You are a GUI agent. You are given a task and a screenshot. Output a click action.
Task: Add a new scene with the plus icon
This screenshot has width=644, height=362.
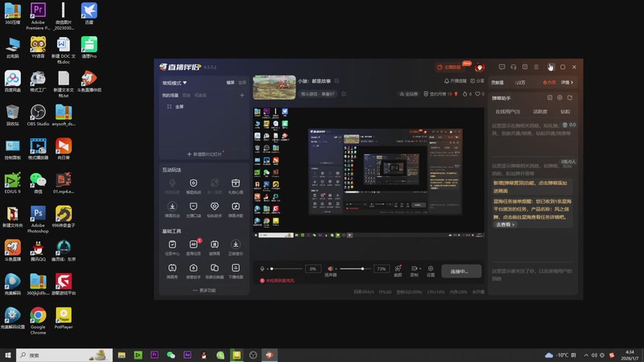coord(242,95)
